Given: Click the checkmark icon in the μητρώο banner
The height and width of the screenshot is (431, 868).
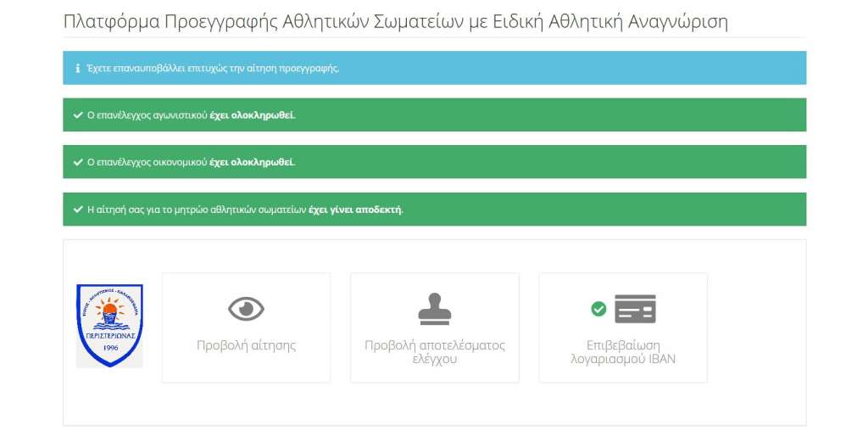Looking at the screenshot, I should point(78,210).
